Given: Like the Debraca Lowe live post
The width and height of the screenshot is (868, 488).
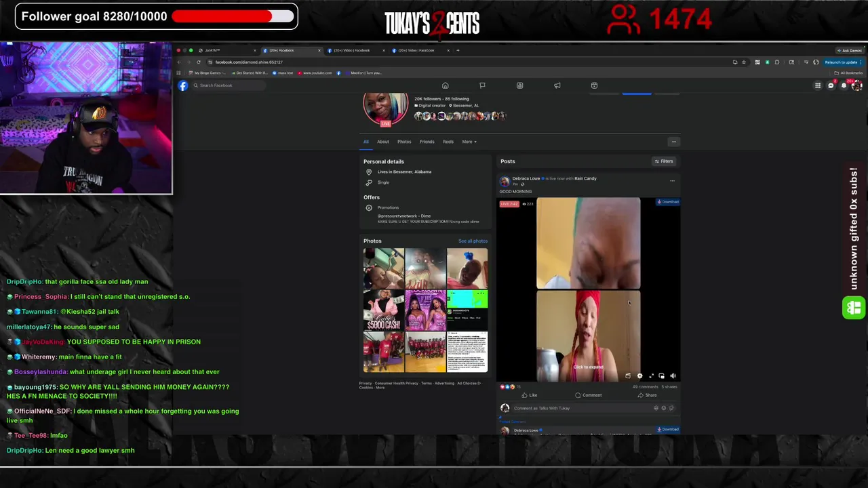Looking at the screenshot, I should 529,395.
